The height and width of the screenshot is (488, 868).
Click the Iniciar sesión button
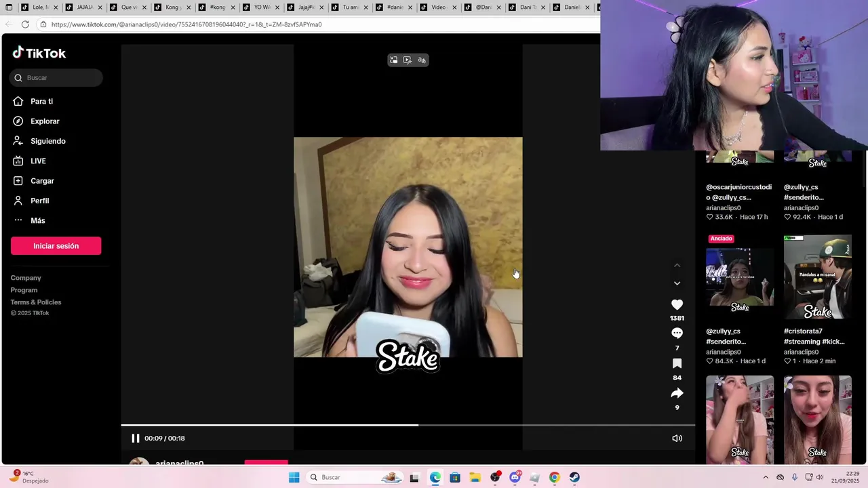[x=56, y=246]
